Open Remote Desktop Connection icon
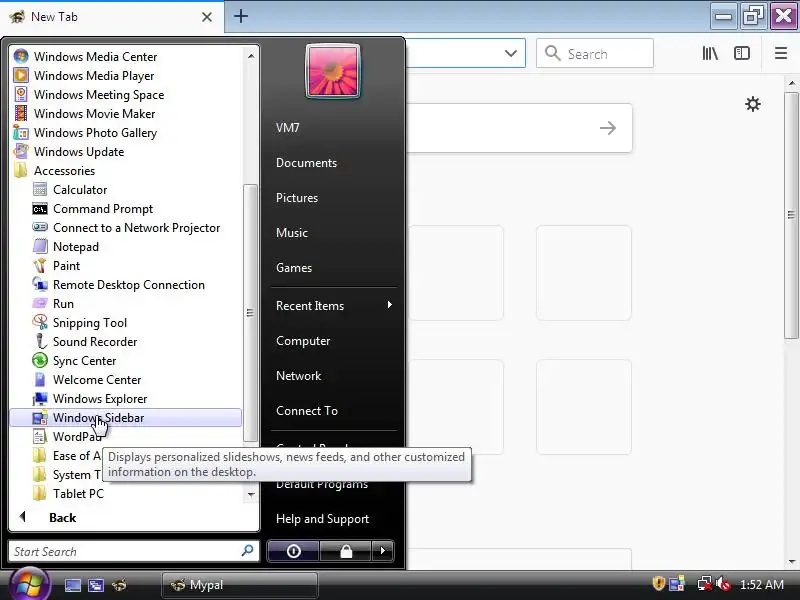 coord(40,285)
